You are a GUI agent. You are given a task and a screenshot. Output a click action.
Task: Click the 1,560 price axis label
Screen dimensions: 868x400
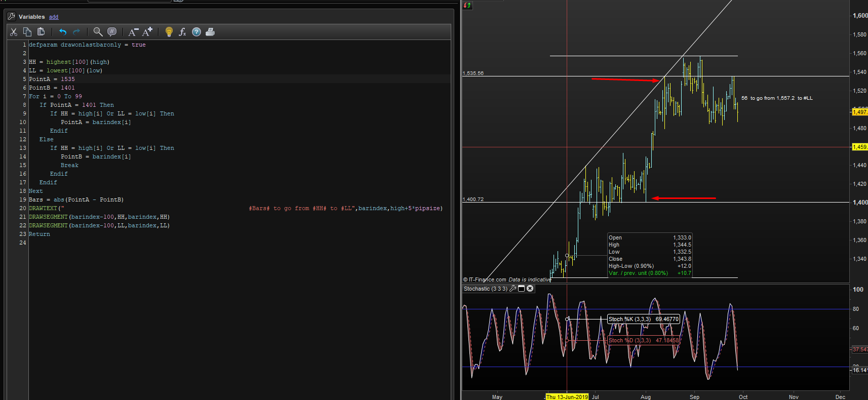click(859, 53)
